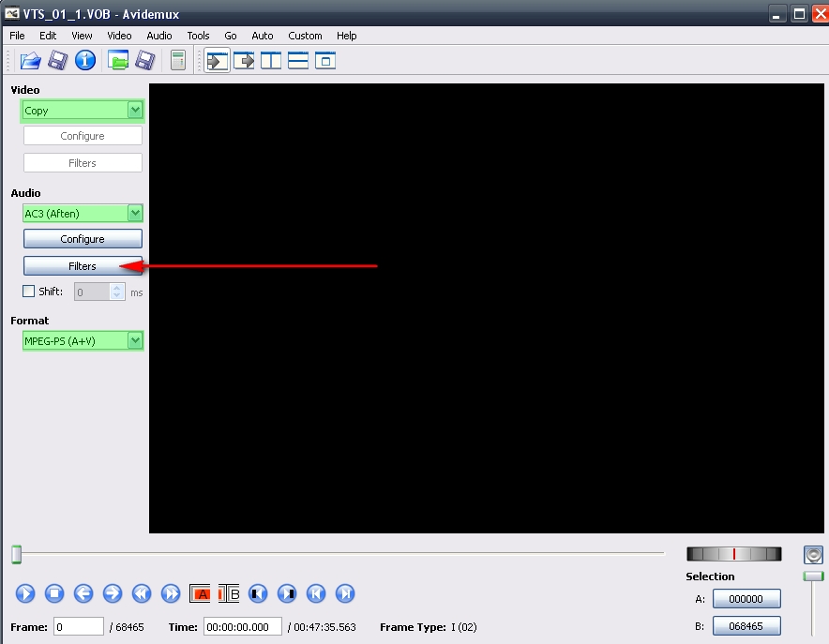Image resolution: width=829 pixels, height=644 pixels.
Task: Click the Save video floppy icon
Action: (57, 61)
